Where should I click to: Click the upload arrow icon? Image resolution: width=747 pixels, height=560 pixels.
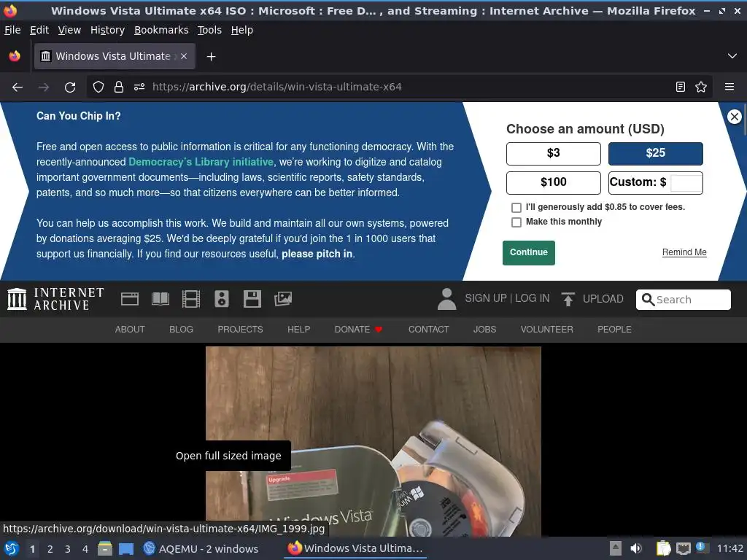click(x=568, y=299)
